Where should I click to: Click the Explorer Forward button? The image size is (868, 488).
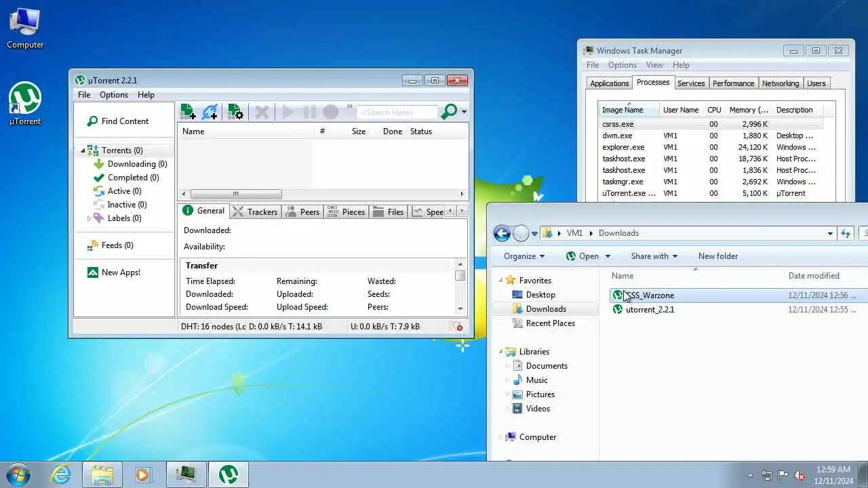[521, 233]
